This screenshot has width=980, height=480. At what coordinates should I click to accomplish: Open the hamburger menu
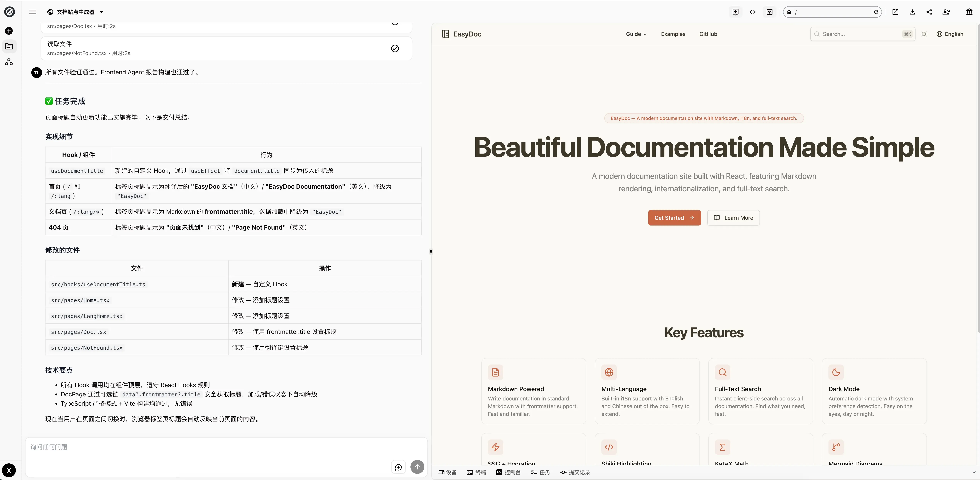pos(33,12)
